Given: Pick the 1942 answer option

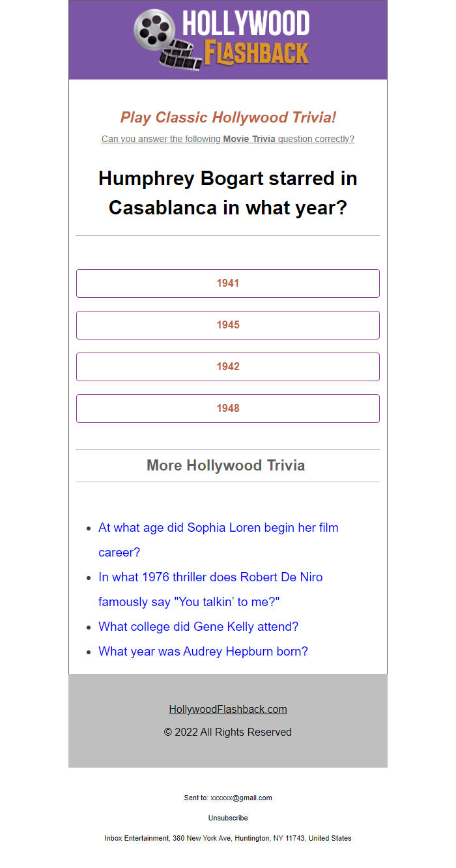Looking at the screenshot, I should [x=228, y=367].
